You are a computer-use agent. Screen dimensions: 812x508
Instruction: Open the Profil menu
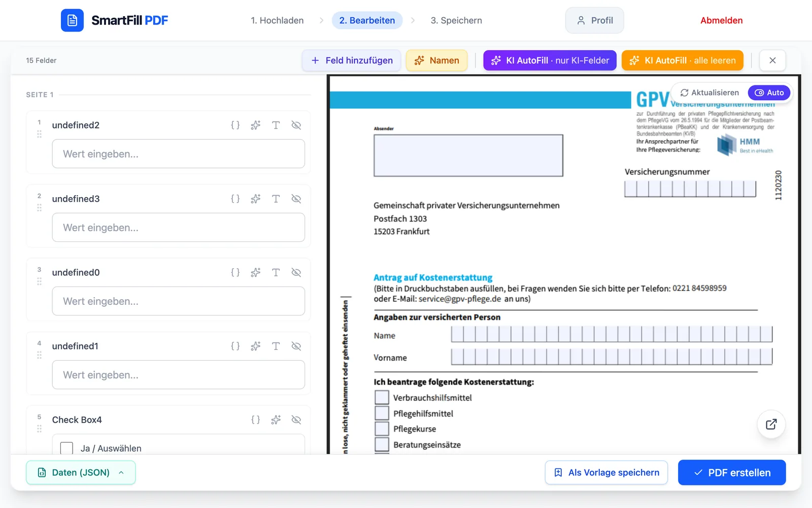[x=594, y=20]
